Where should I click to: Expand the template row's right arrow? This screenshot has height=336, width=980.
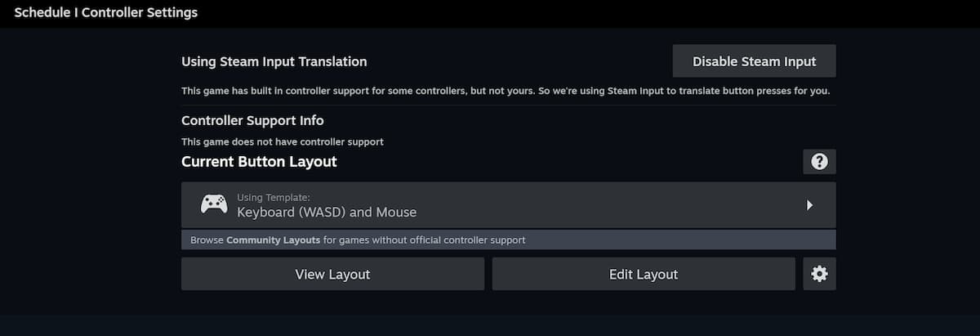point(809,205)
